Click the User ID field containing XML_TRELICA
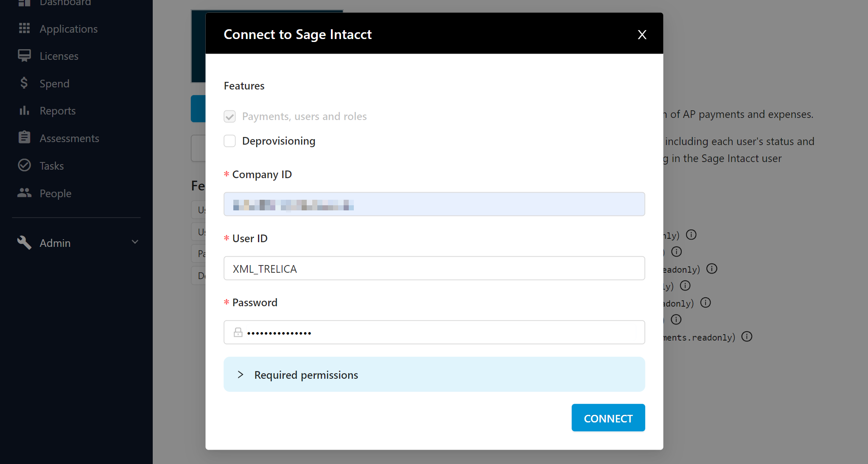The image size is (868, 464). pos(434,268)
